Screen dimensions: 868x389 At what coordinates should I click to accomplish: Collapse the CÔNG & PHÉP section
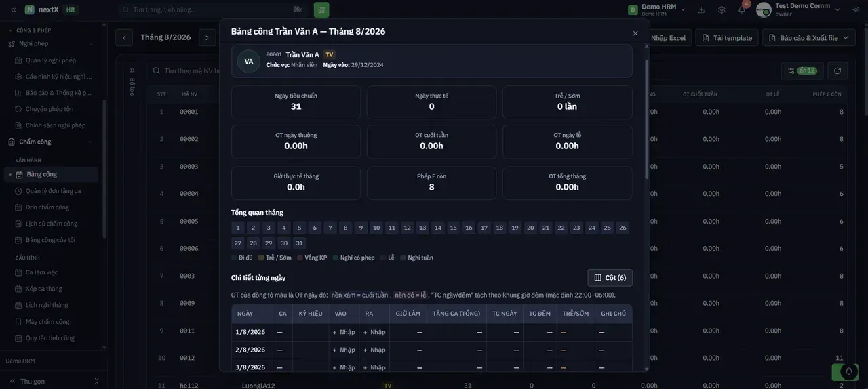(x=34, y=30)
